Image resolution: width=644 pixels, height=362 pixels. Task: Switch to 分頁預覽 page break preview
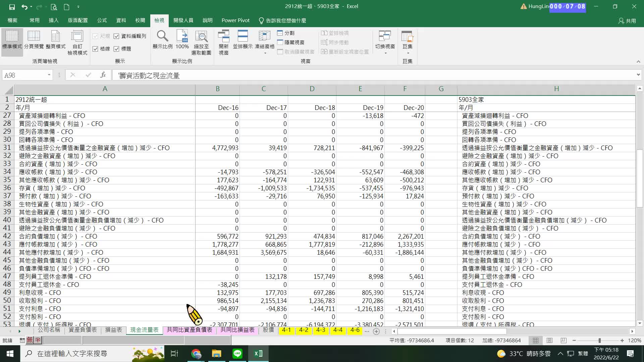[34, 40]
